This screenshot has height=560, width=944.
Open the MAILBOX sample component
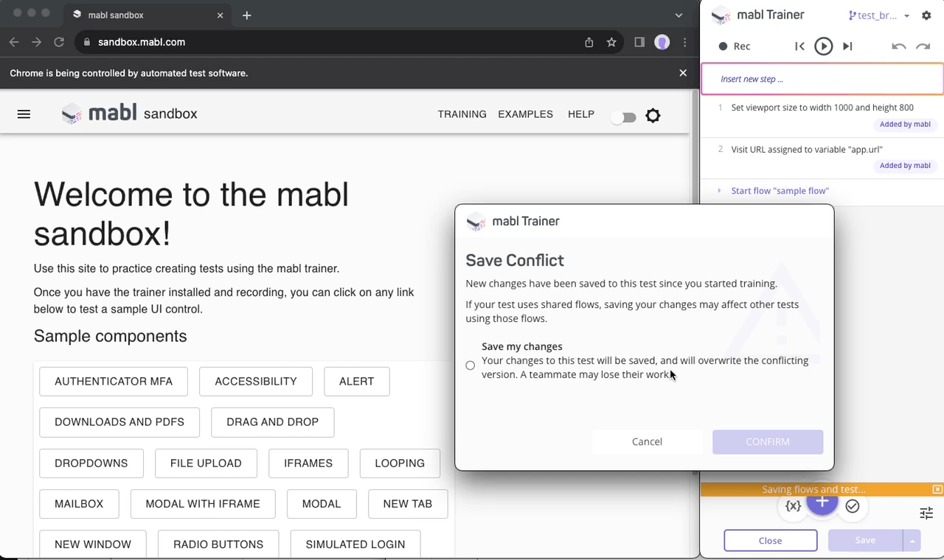click(x=79, y=503)
